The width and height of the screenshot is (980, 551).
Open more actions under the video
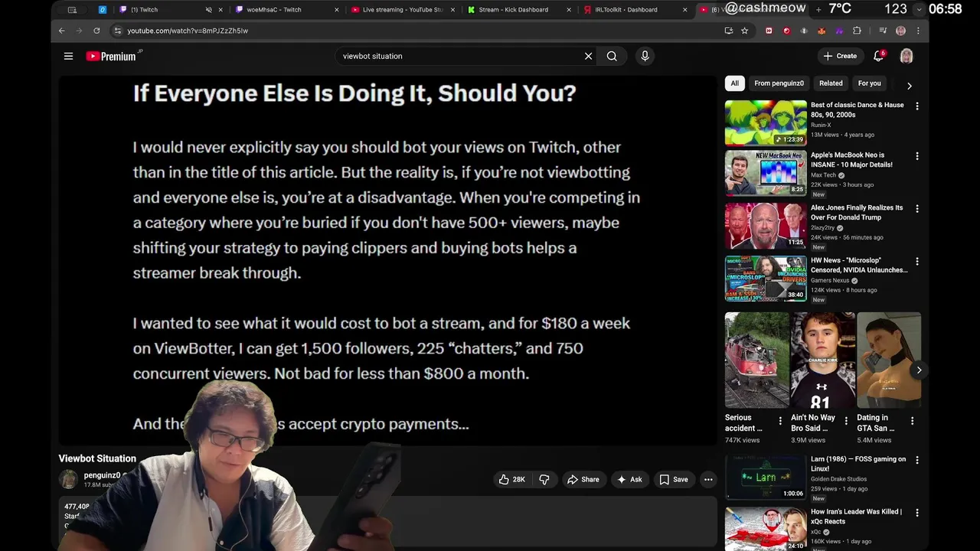[x=708, y=479]
